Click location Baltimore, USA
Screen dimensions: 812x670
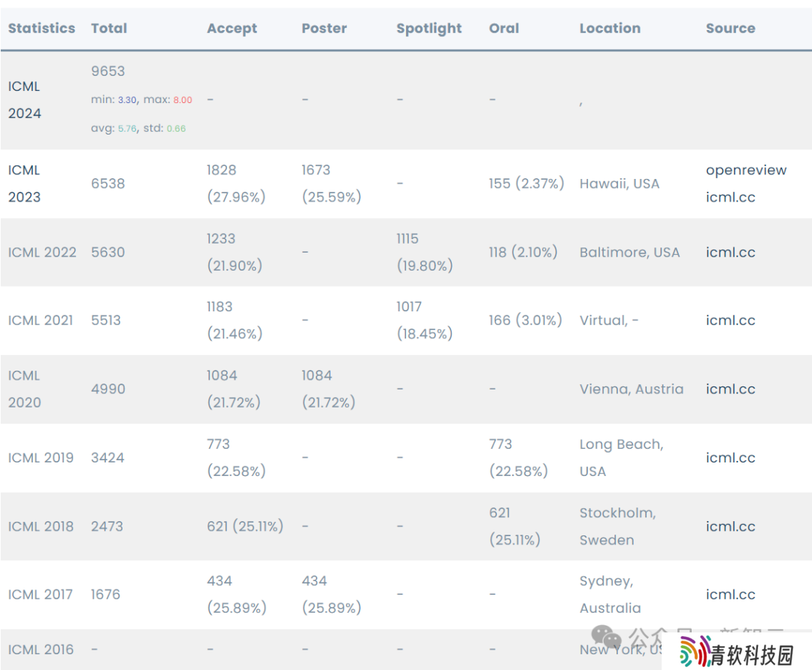coord(630,252)
